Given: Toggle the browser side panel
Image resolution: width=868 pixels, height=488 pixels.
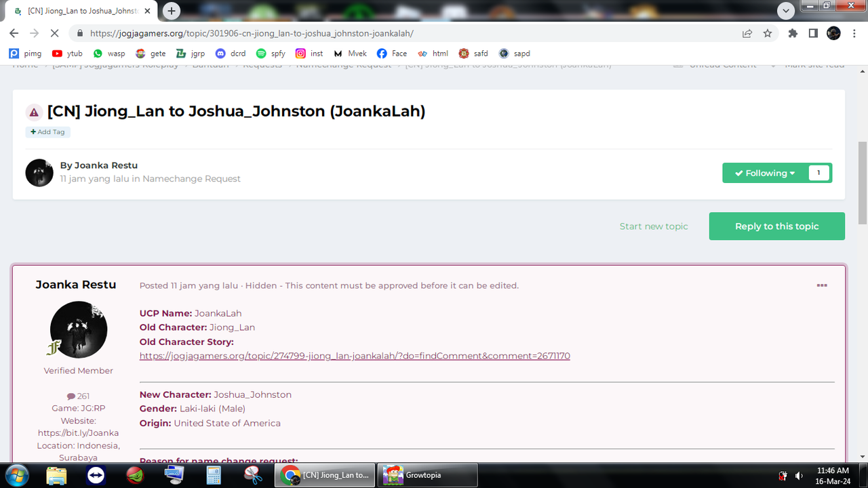Looking at the screenshot, I should click(813, 33).
